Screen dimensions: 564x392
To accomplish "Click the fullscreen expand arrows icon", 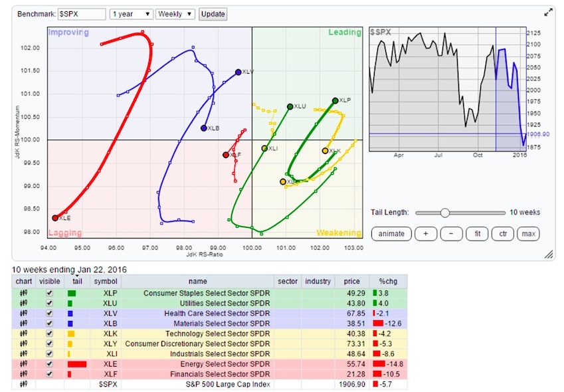I will point(548,13).
